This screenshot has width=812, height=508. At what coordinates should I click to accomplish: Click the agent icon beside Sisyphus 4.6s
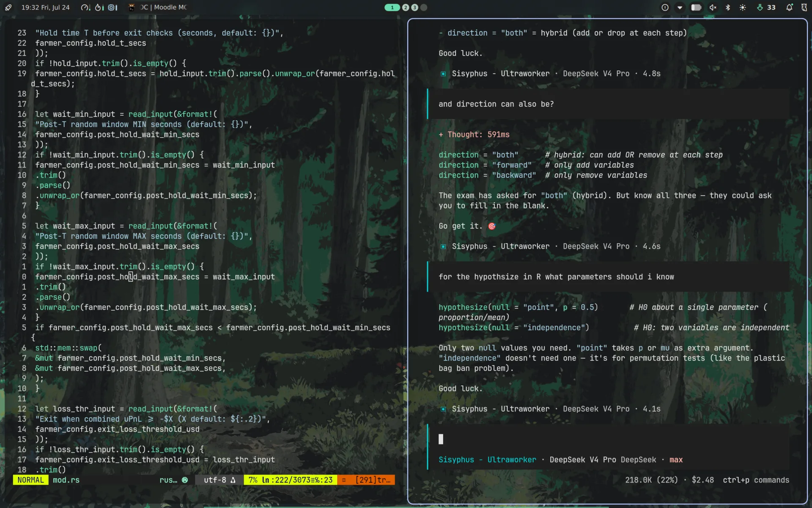[x=443, y=246]
